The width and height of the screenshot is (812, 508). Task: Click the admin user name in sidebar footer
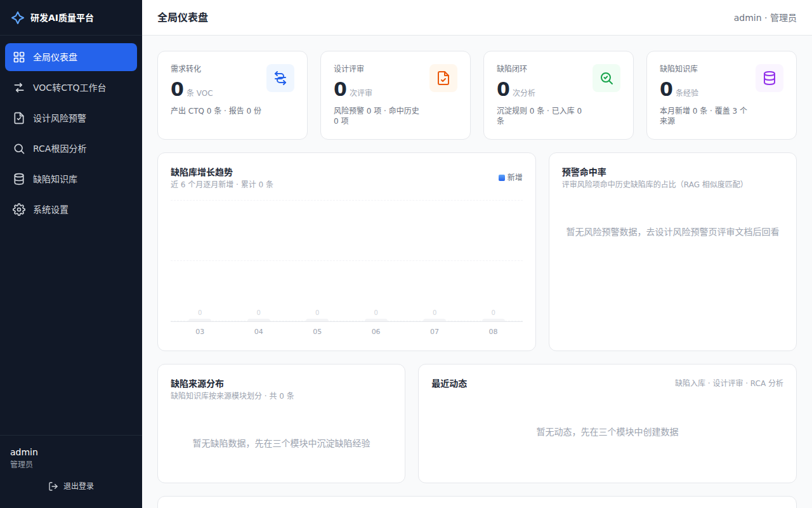click(24, 452)
